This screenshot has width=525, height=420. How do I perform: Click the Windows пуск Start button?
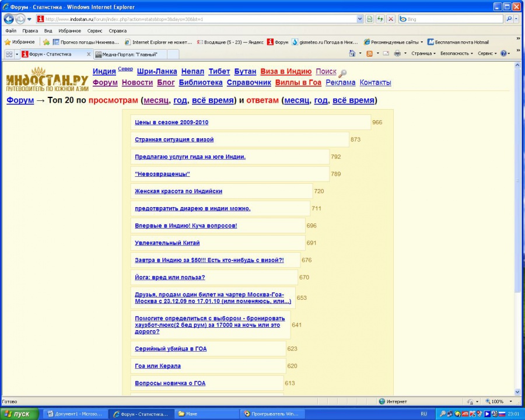pyautogui.click(x=20, y=414)
